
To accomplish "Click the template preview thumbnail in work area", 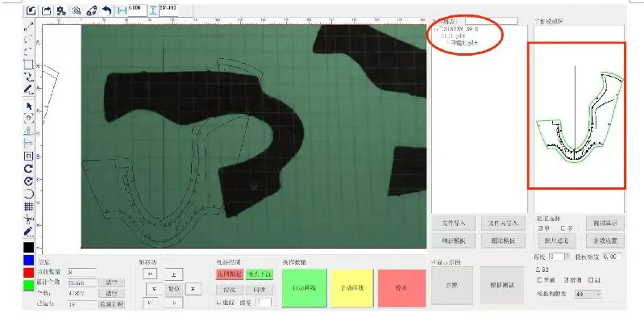I will tap(576, 115).
